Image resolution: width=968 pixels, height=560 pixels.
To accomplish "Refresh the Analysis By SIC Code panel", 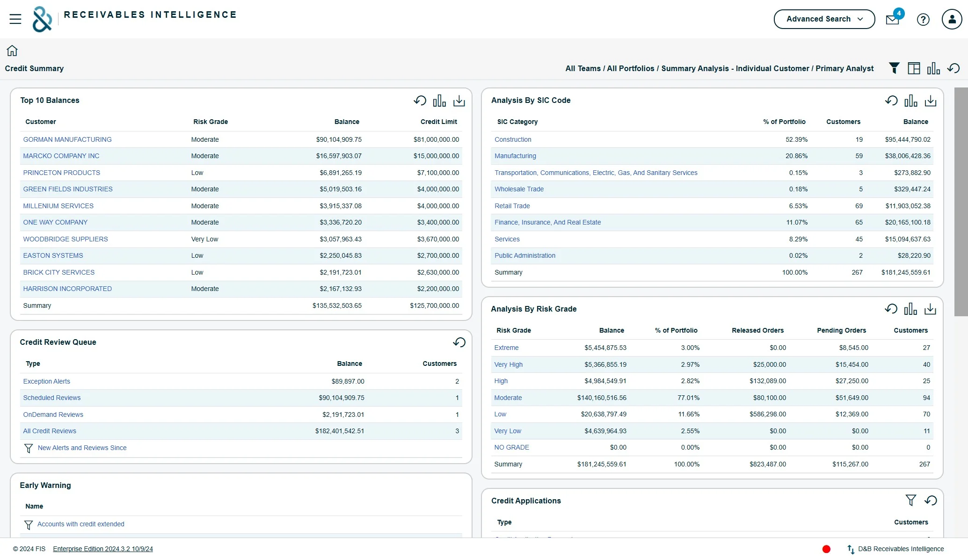I will pos(891,101).
